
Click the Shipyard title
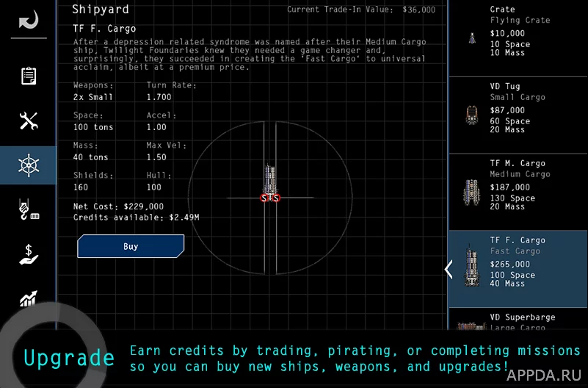point(100,10)
